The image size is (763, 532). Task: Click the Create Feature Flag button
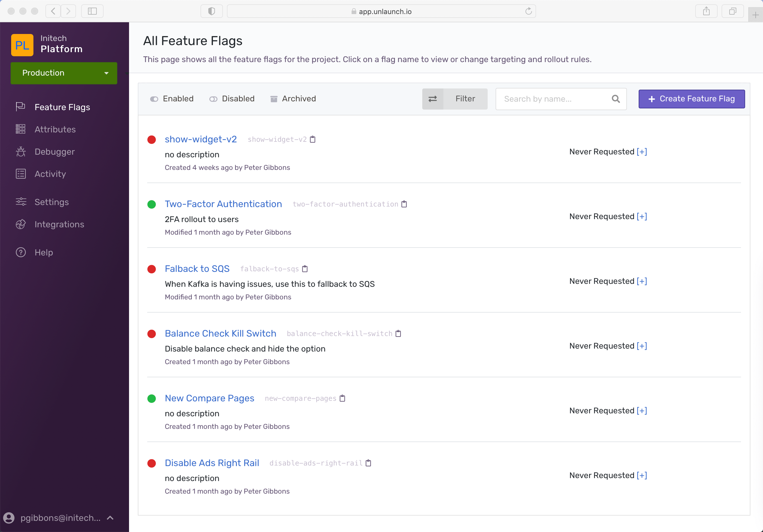coord(691,99)
